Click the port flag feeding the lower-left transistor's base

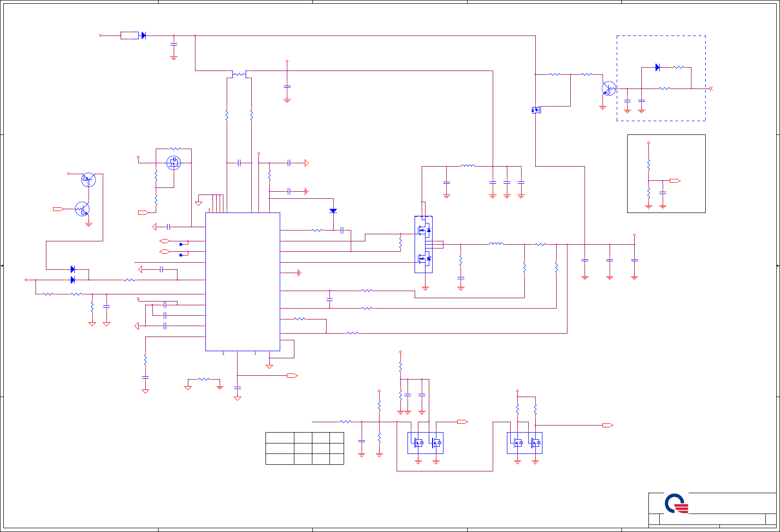(58, 209)
